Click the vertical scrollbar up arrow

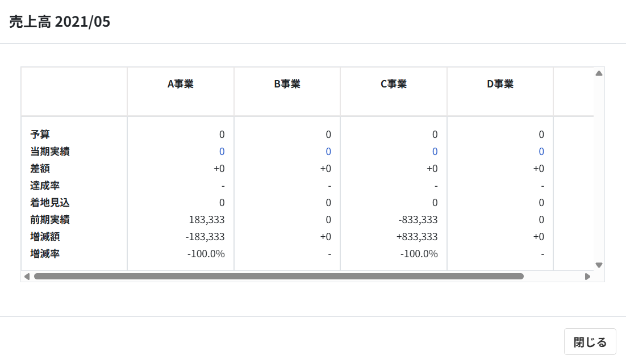(599, 73)
